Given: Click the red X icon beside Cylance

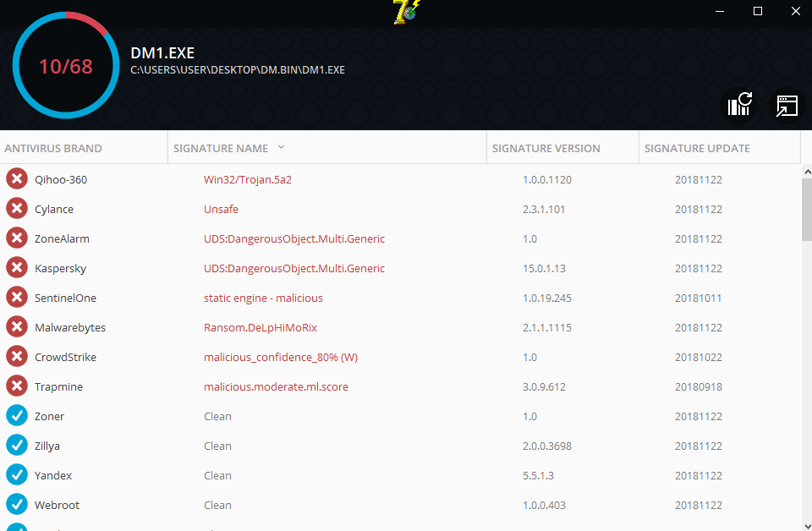Looking at the screenshot, I should point(17,209).
